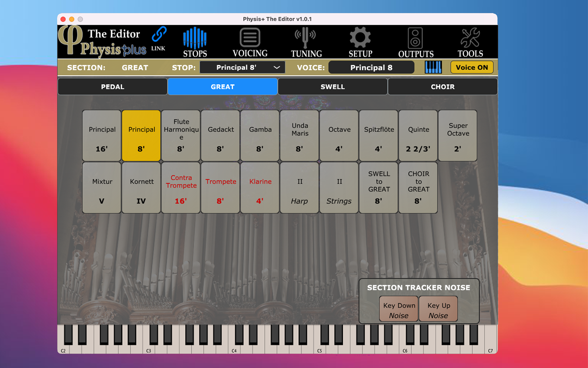The image size is (588, 368).
Task: Switch to the PEDAL section tab
Action: tap(112, 87)
